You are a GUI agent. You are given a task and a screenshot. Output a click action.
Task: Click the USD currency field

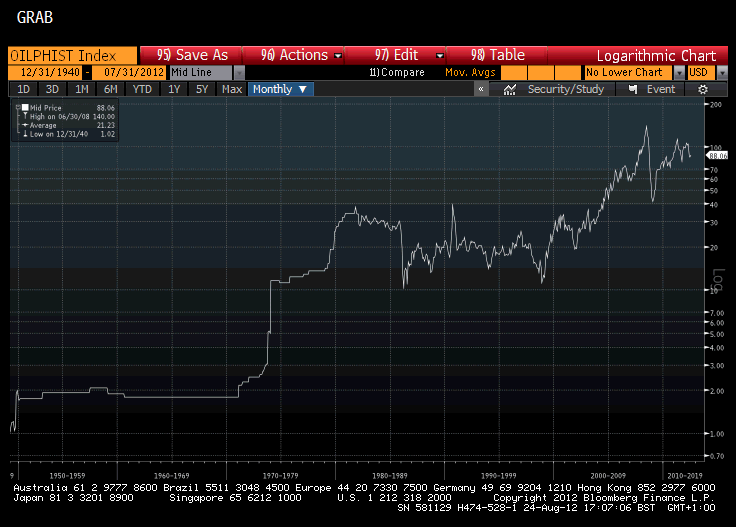[x=701, y=73]
